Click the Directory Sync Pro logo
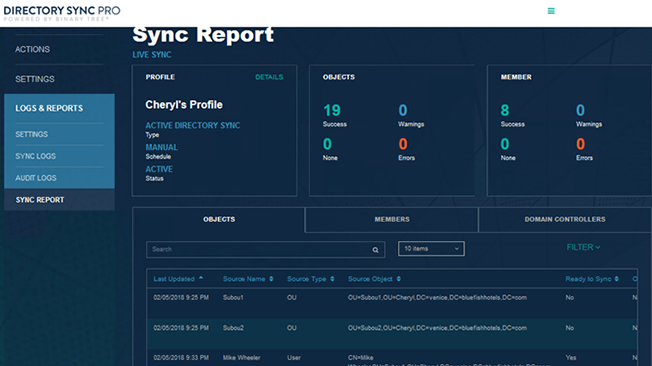This screenshot has height=366, width=652. [62, 13]
